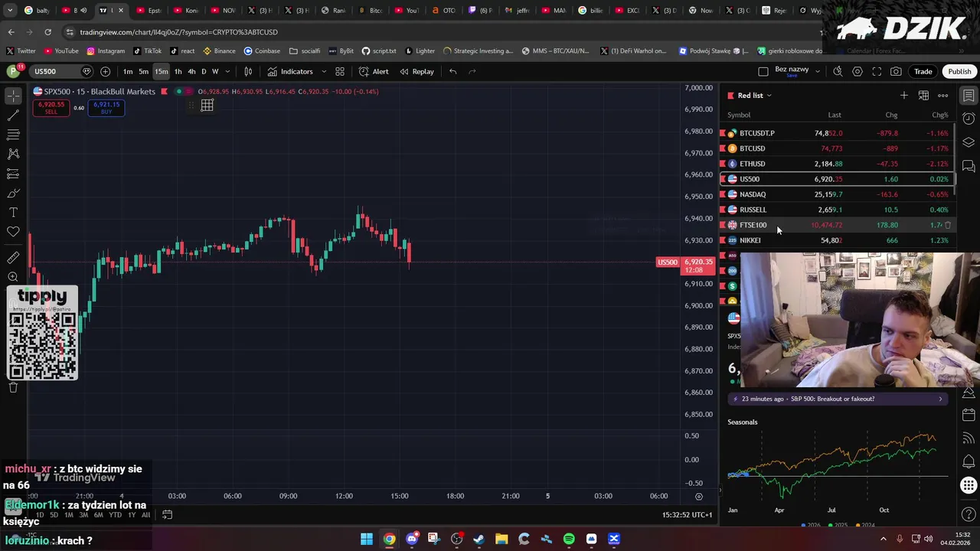Switch to D daily timeframe
The image size is (980, 551).
(x=204, y=71)
